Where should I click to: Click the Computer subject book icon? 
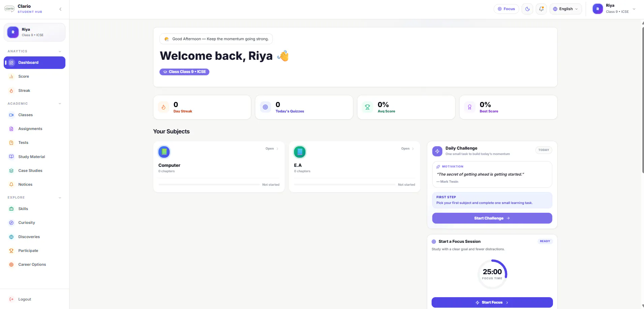tap(164, 152)
